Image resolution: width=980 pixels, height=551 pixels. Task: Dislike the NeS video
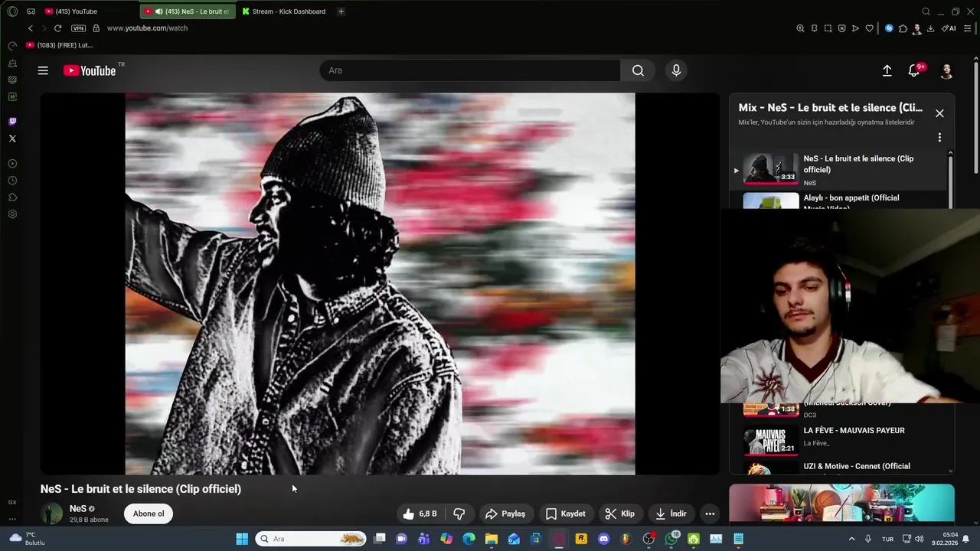click(x=459, y=514)
